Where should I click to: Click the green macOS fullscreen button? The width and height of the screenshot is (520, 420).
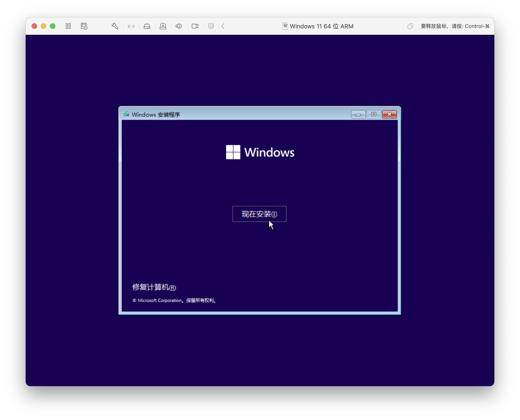point(53,26)
